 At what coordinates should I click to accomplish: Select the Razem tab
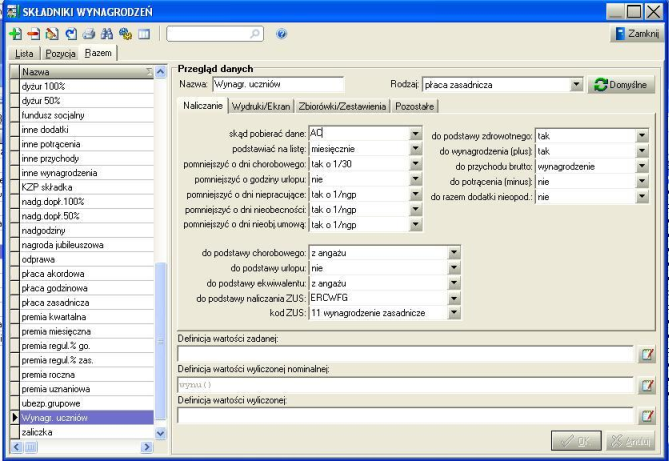pyautogui.click(x=98, y=53)
